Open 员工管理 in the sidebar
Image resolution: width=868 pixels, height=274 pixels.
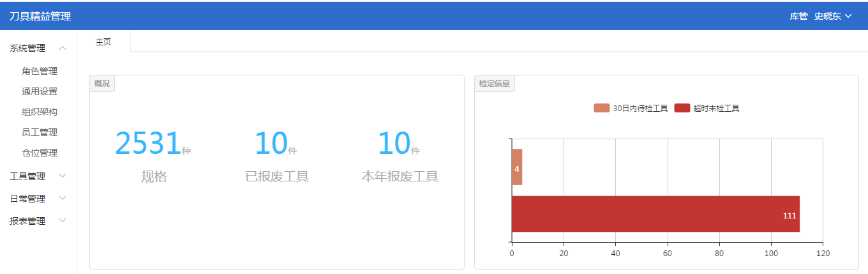[x=40, y=132]
